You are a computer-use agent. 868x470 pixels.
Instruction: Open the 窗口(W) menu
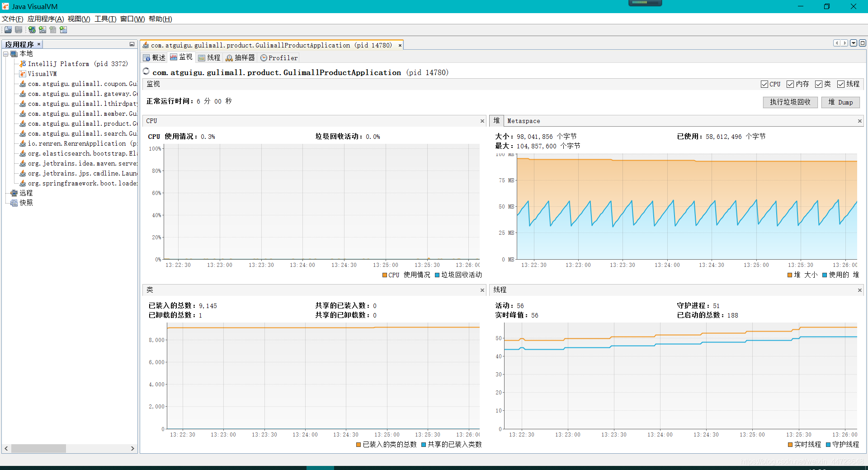[x=132, y=19]
